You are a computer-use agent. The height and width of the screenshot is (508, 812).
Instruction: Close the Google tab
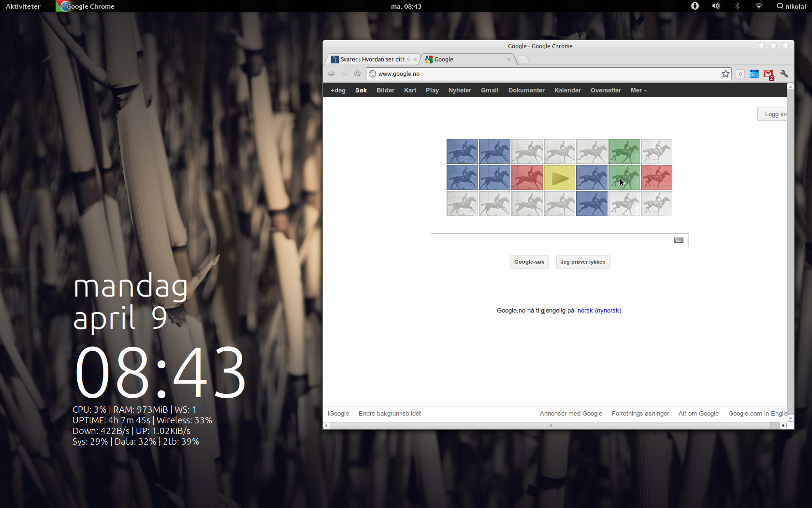(508, 60)
